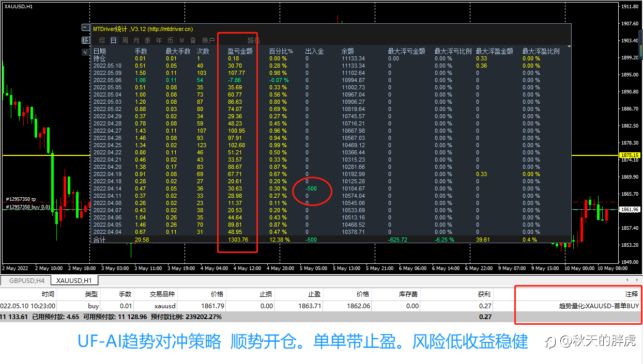Viewport: 643px width, 364px height.
Task: Click the XAUUSD,H1 chart title label
Action: (19, 6)
